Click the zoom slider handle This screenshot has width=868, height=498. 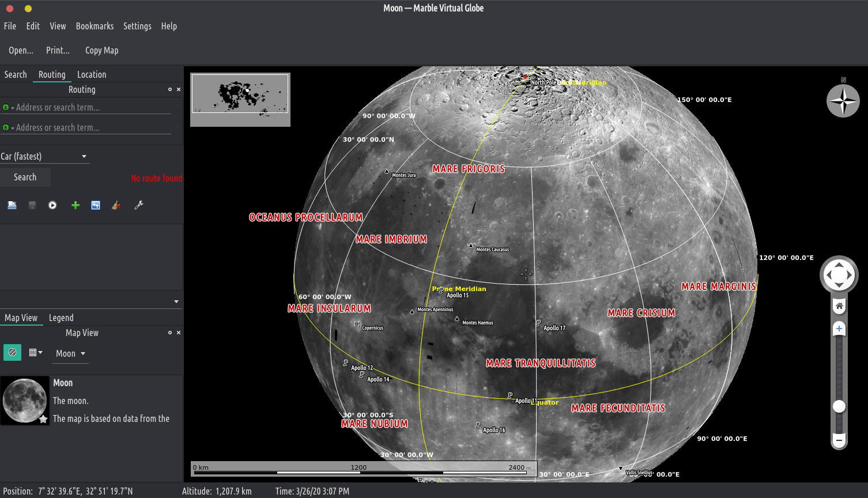(839, 406)
